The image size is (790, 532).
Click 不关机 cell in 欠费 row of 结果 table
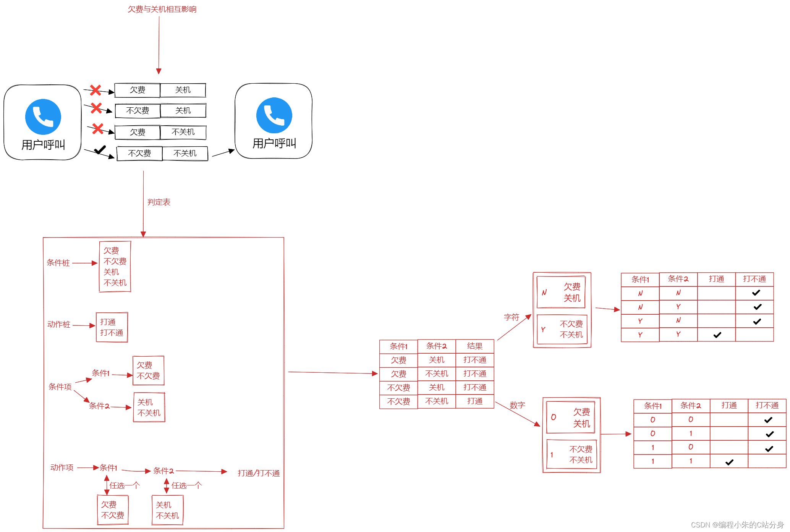coord(437,374)
